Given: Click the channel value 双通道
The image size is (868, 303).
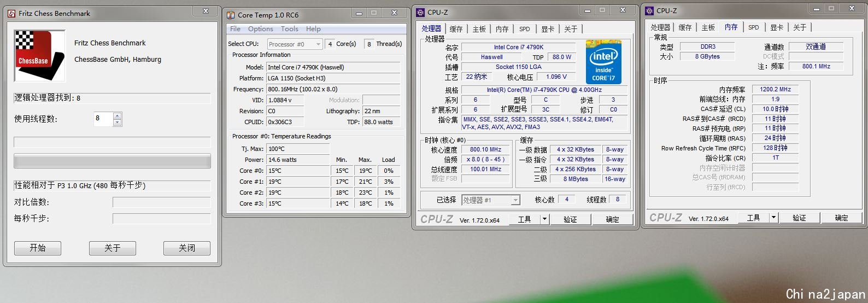Looking at the screenshot, I should (816, 46).
